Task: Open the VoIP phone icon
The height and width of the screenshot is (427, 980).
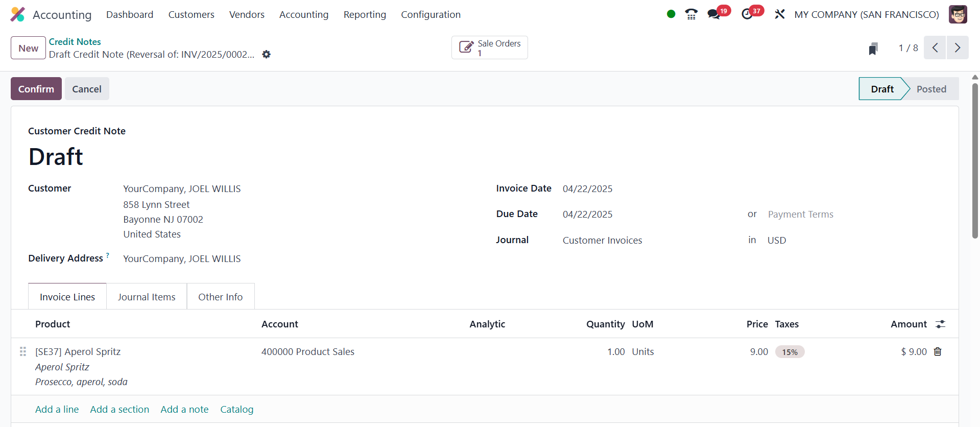Action: tap(691, 14)
